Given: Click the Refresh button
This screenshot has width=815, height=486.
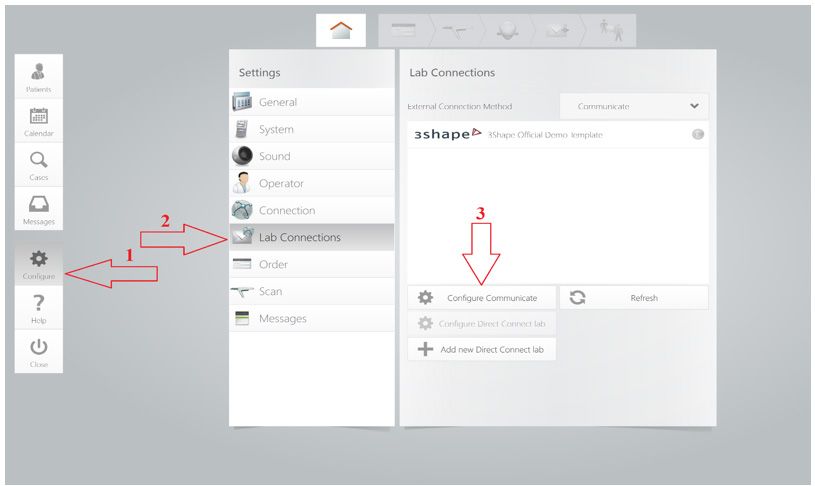Looking at the screenshot, I should [x=633, y=298].
